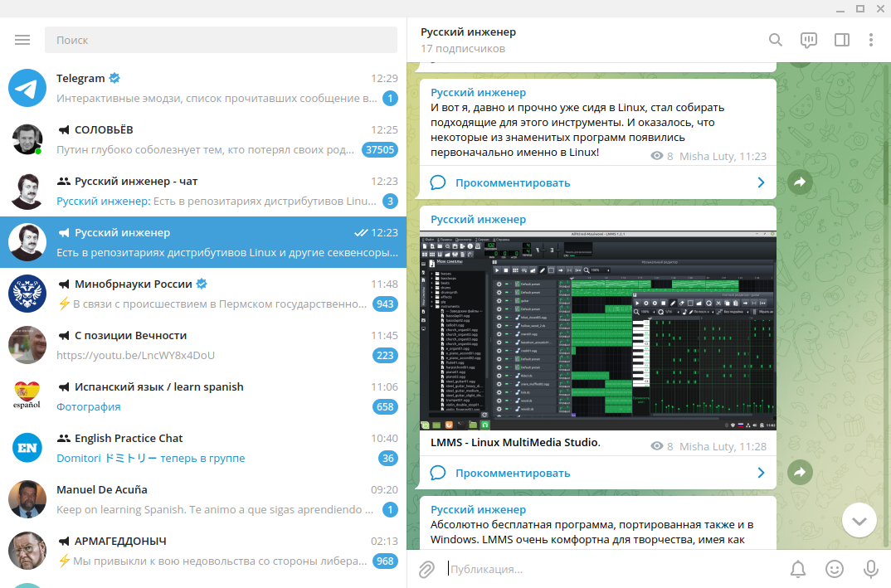Click the paperclip attach file icon

click(x=426, y=569)
